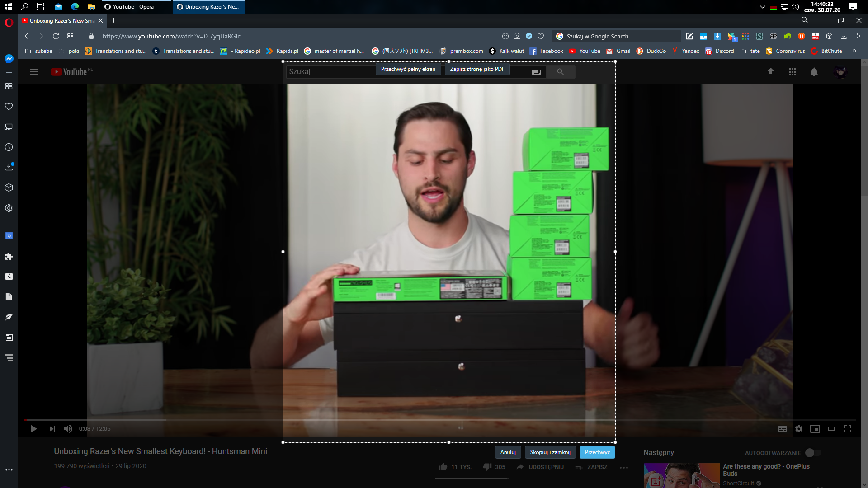
Task: Click the address bar URL
Action: click(171, 36)
